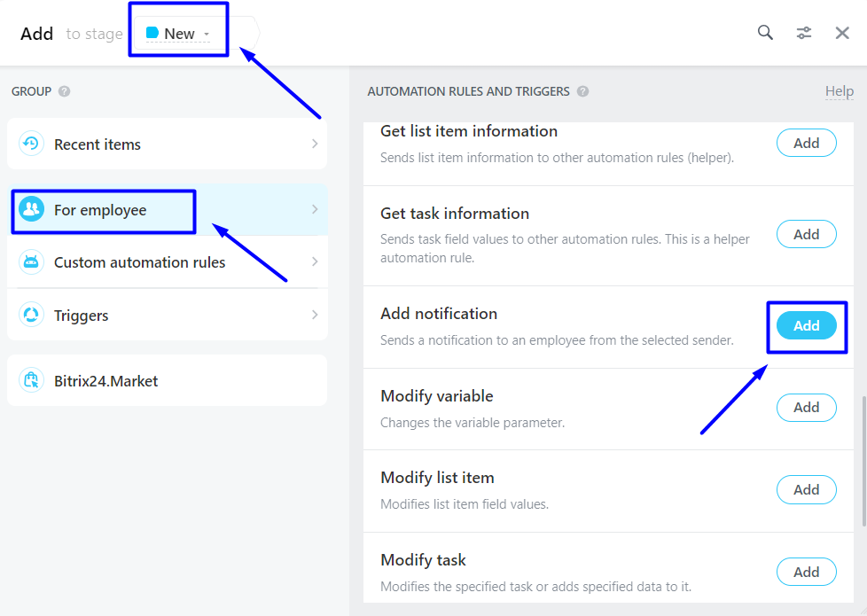Add the Add notification rule
867x616 pixels.
[x=806, y=326]
